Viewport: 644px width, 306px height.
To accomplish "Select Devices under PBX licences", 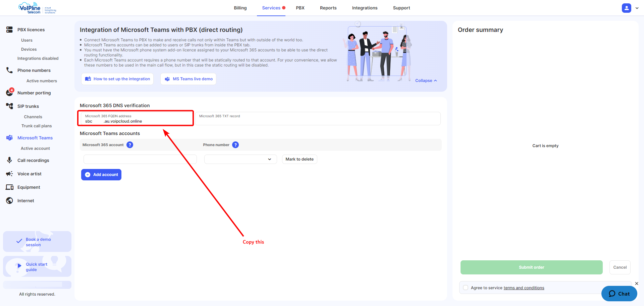I will (x=29, y=49).
